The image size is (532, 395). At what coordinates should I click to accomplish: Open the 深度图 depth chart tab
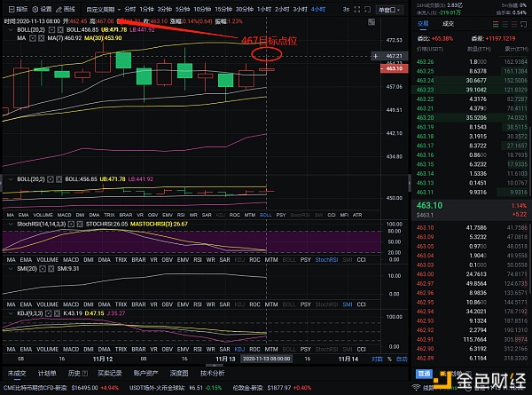click(179, 374)
